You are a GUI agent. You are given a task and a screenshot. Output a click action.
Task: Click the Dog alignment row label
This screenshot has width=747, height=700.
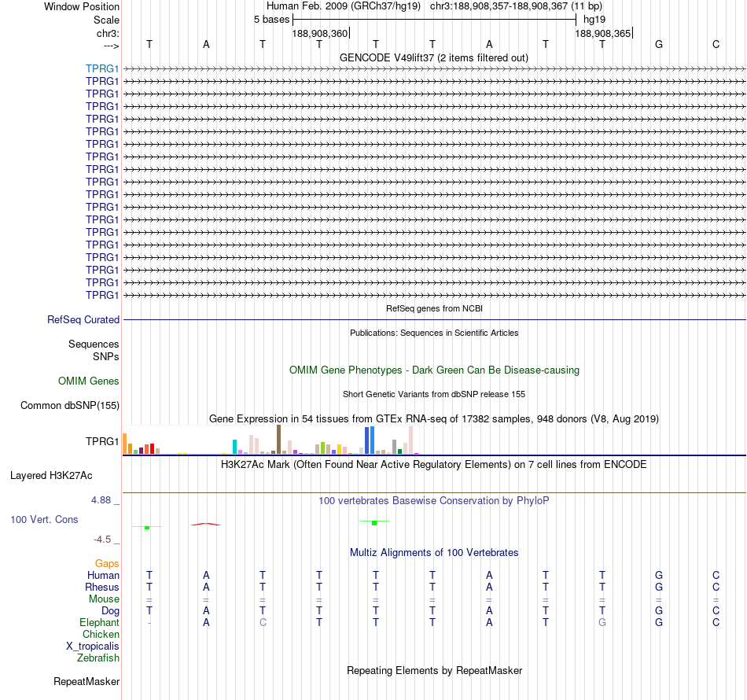110,611
